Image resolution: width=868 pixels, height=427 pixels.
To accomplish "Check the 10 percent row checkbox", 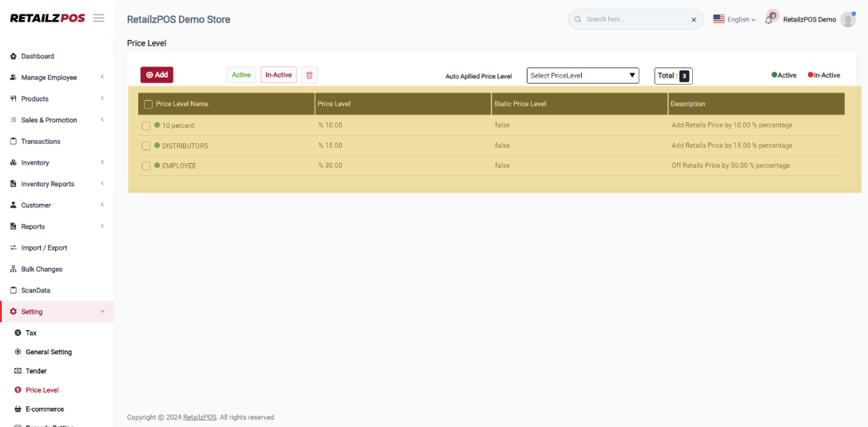I will click(146, 126).
